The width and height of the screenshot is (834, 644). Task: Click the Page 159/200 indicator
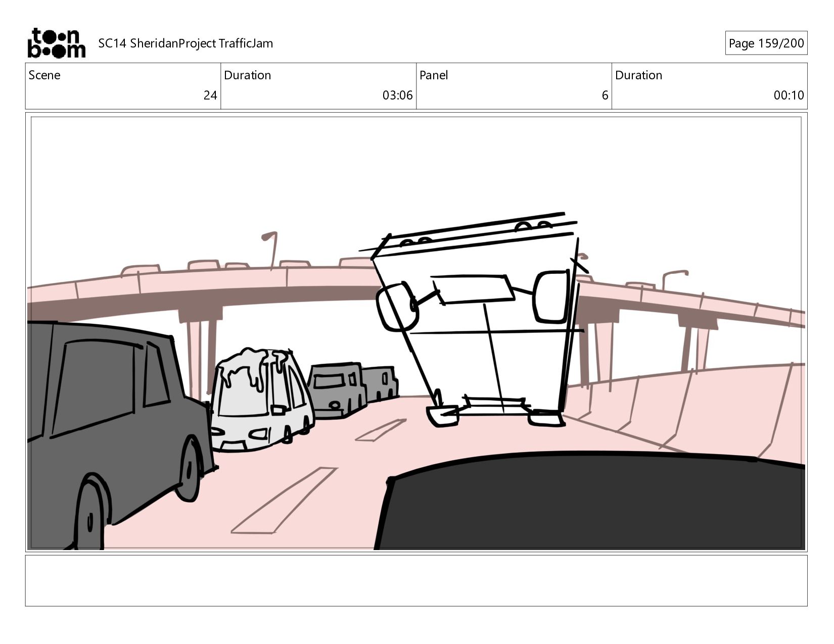pyautogui.click(x=766, y=43)
